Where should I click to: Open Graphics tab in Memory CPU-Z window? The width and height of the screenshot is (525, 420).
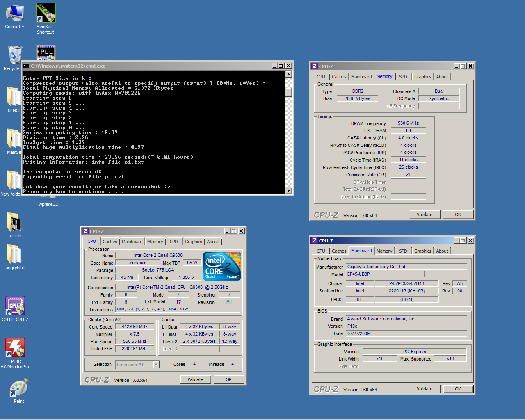pos(423,77)
